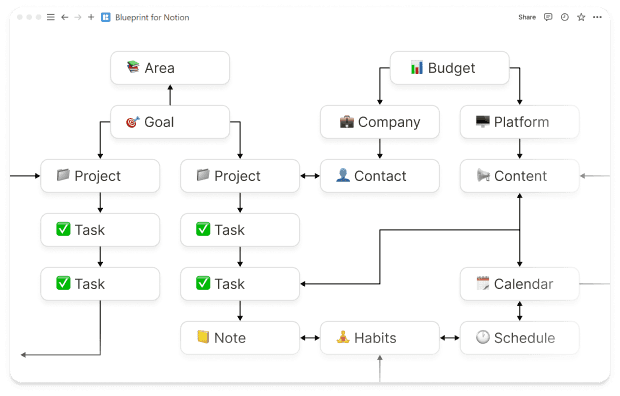
Task: Click the Schedule node with clock icon
Action: tap(520, 338)
